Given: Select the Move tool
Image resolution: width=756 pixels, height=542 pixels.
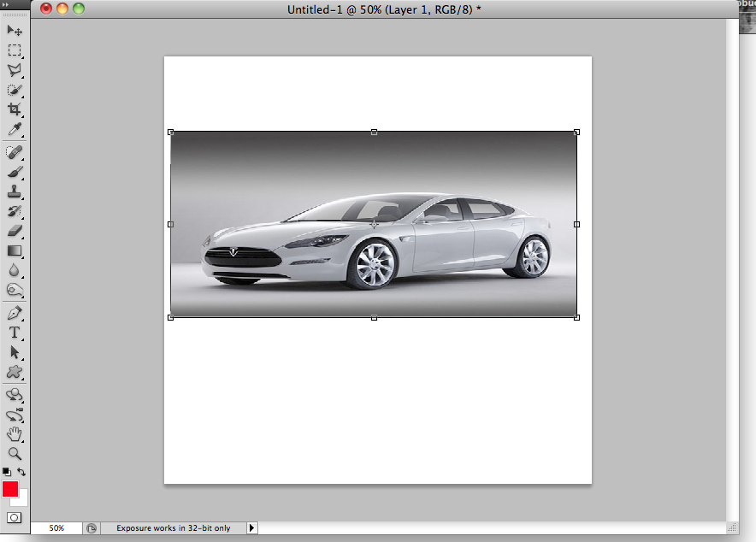Looking at the screenshot, I should (x=15, y=31).
